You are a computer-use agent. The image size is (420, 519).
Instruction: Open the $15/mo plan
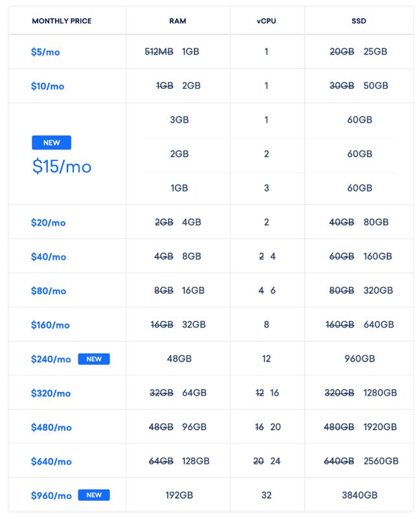click(x=62, y=166)
